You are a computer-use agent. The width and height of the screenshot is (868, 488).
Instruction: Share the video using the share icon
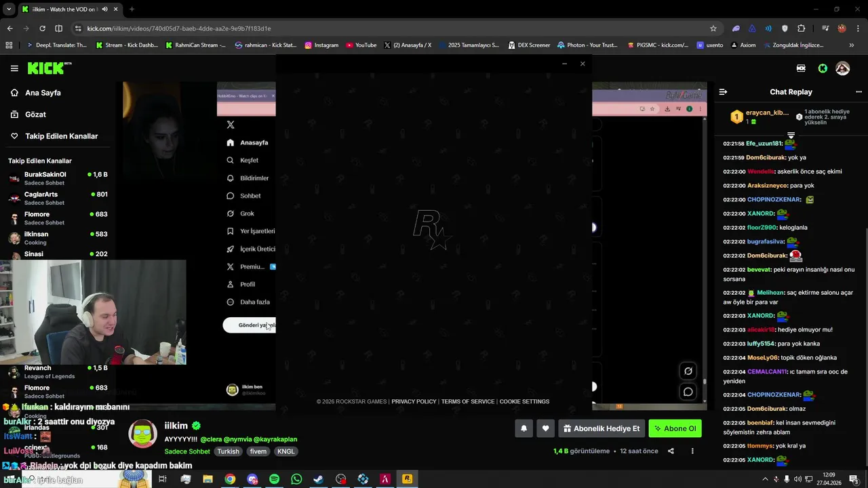671,451
